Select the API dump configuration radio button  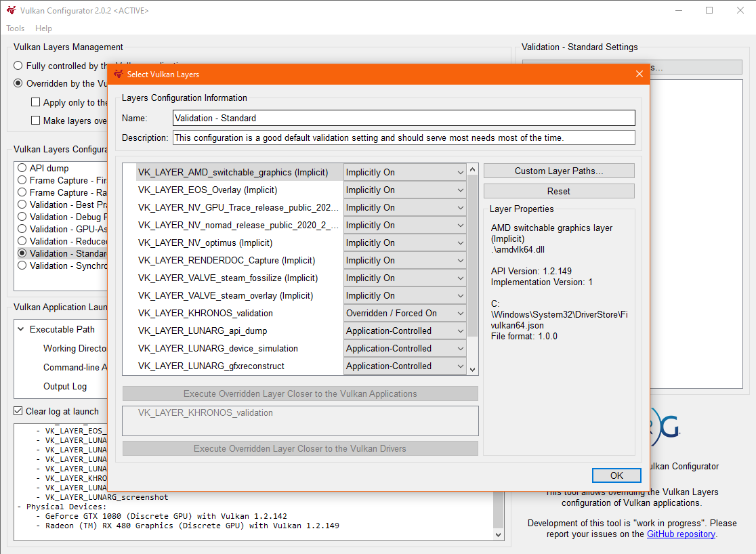point(22,168)
